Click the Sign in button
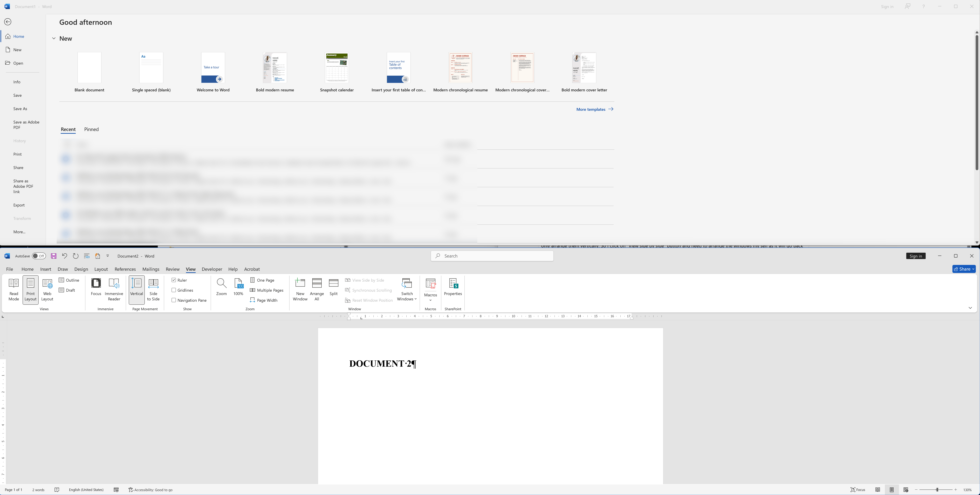980x495 pixels. 916,256
